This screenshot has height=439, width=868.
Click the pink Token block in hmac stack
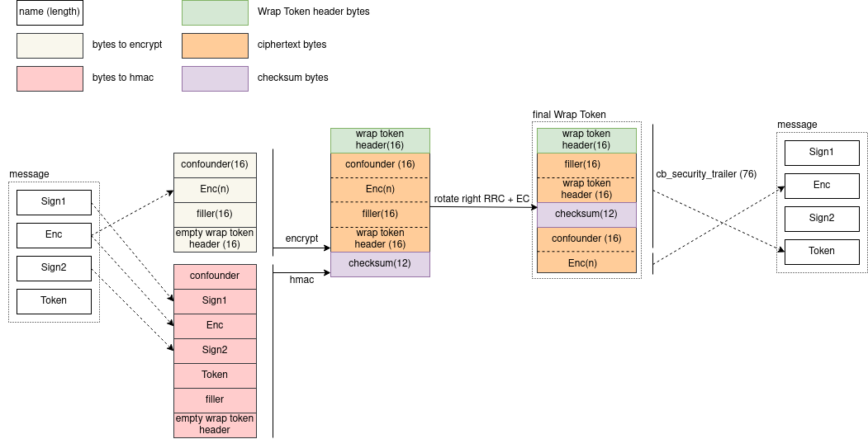215,375
